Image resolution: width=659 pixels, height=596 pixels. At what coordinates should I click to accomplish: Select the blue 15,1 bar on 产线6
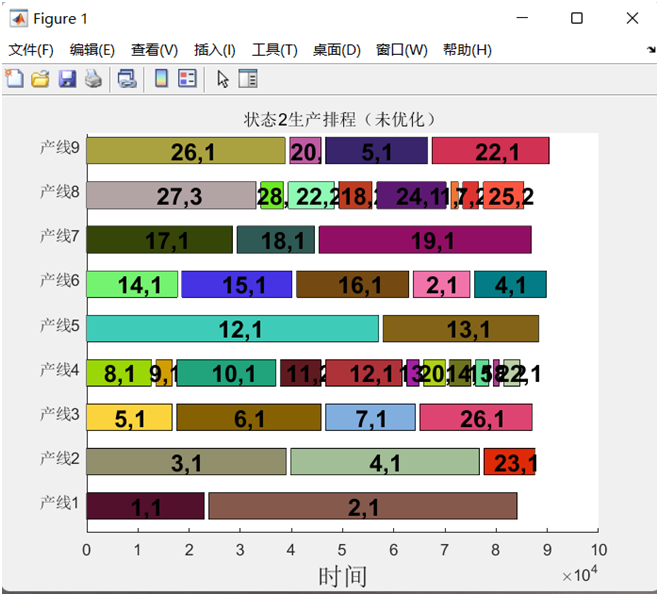coord(237,284)
